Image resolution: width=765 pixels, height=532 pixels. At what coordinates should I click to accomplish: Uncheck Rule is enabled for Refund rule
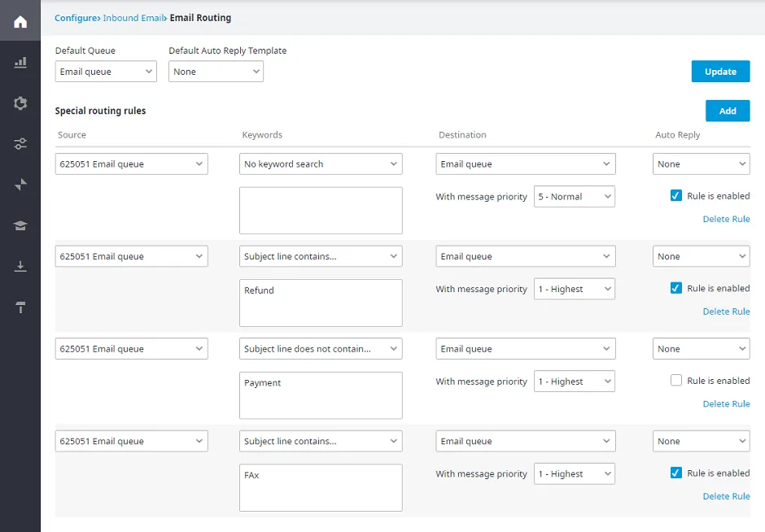pos(675,288)
